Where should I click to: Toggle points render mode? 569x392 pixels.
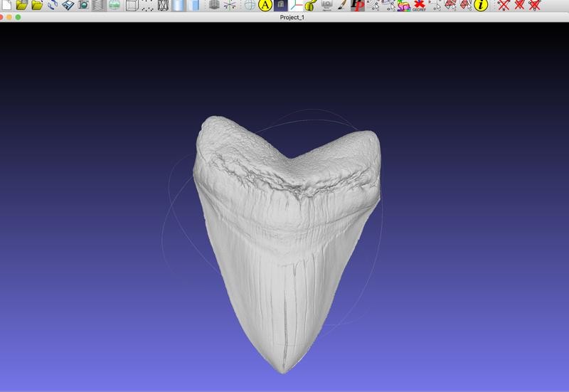tap(147, 5)
